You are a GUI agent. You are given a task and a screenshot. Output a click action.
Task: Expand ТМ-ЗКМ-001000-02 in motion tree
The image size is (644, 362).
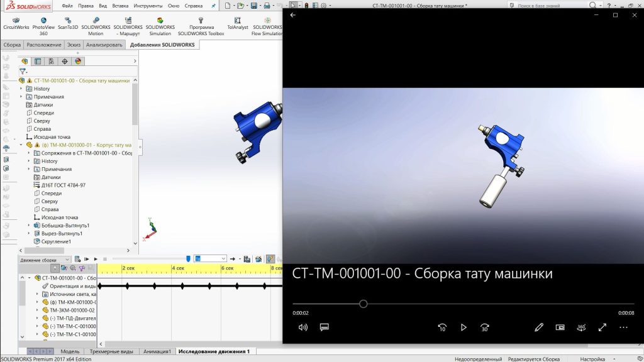point(37,310)
